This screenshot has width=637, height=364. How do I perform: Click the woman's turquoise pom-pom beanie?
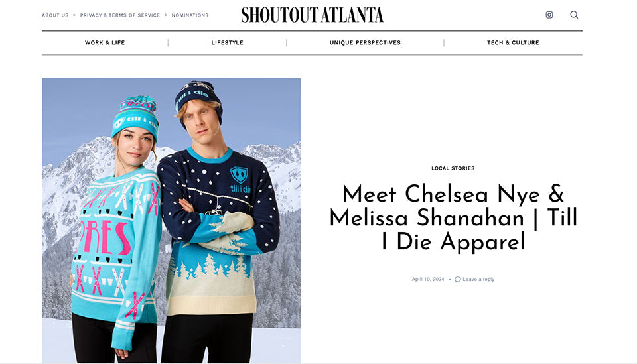point(135,117)
